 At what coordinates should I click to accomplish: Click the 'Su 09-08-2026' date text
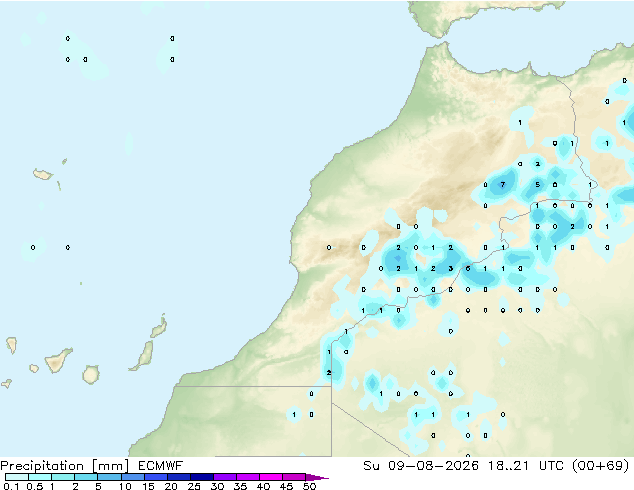[421, 466]
